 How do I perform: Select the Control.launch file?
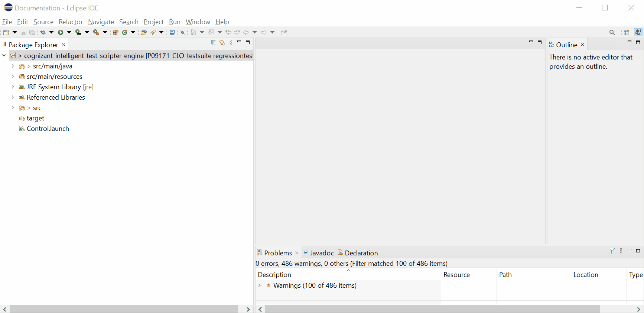click(x=48, y=129)
